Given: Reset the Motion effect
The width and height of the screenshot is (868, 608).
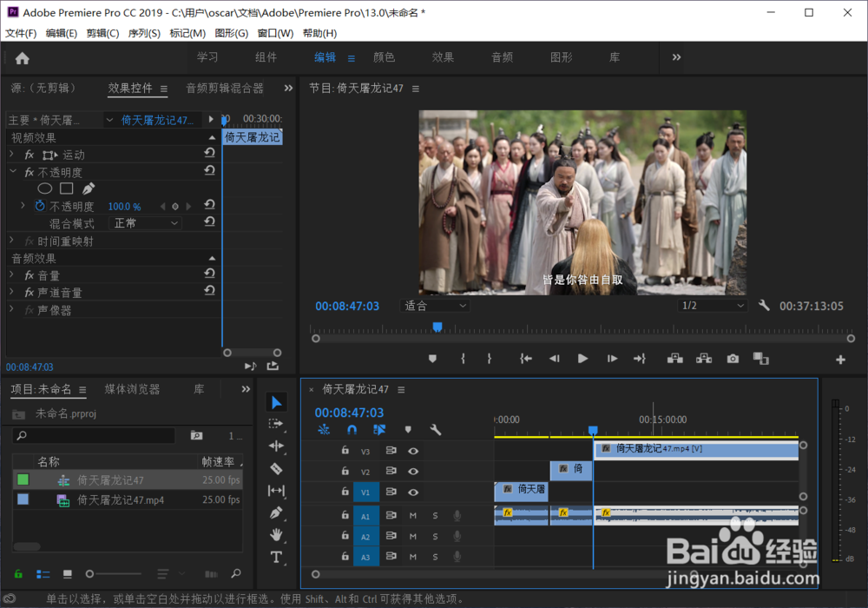Looking at the screenshot, I should coord(209,153).
